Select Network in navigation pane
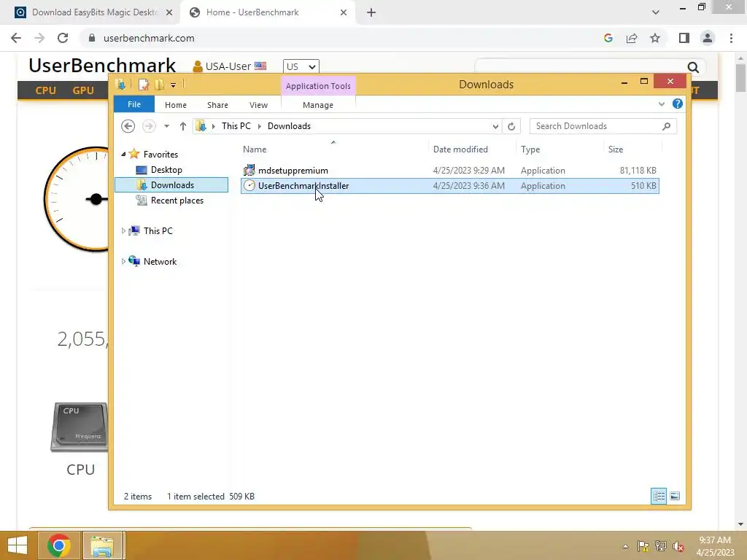The width and height of the screenshot is (747, 560). 160,262
